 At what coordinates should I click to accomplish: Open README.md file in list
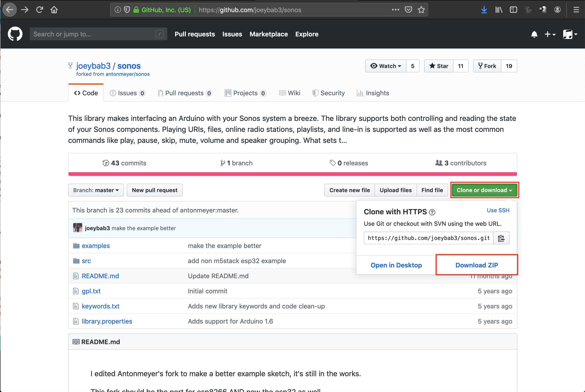tap(100, 276)
